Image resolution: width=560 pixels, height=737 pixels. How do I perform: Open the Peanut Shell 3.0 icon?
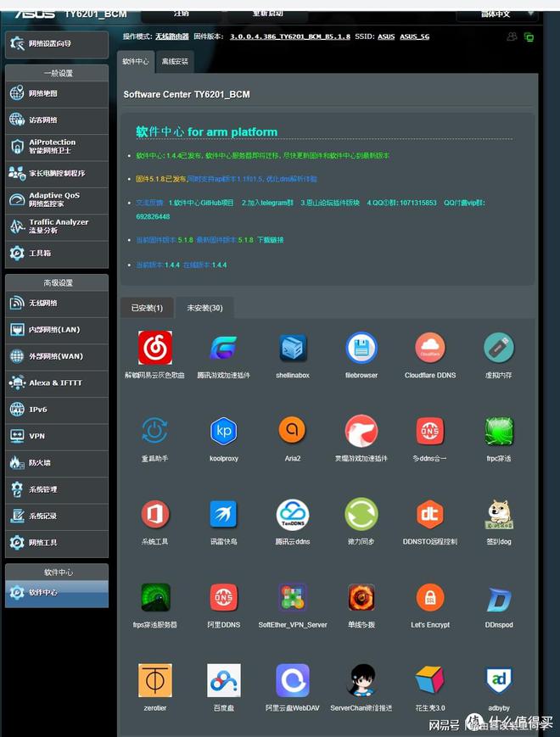[429, 680]
